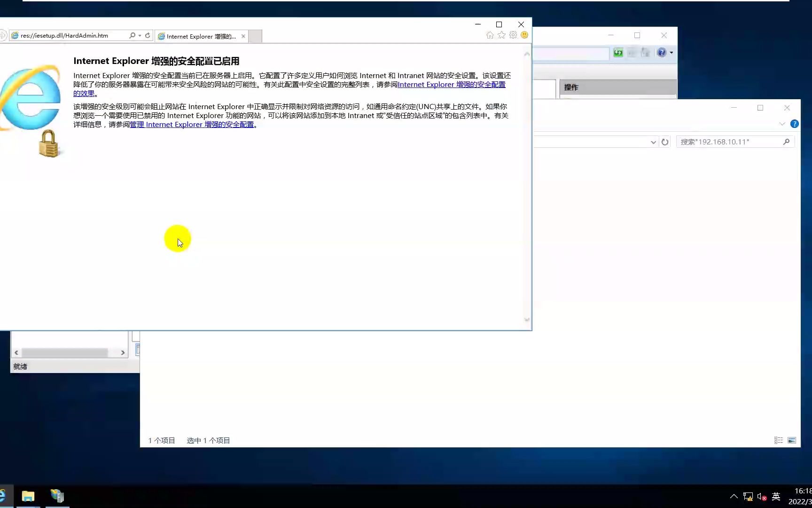Screen dimensions: 812x508
Task: Click the IE feedback smiley icon
Action: click(x=524, y=35)
